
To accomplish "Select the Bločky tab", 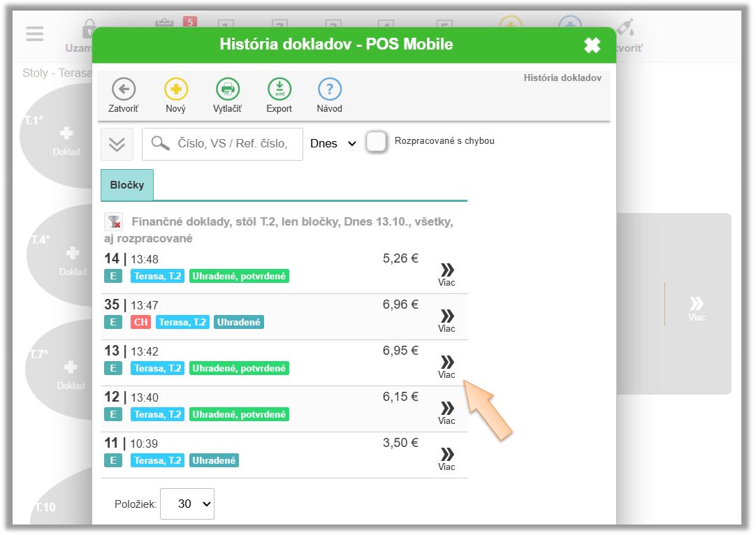I will tap(127, 185).
